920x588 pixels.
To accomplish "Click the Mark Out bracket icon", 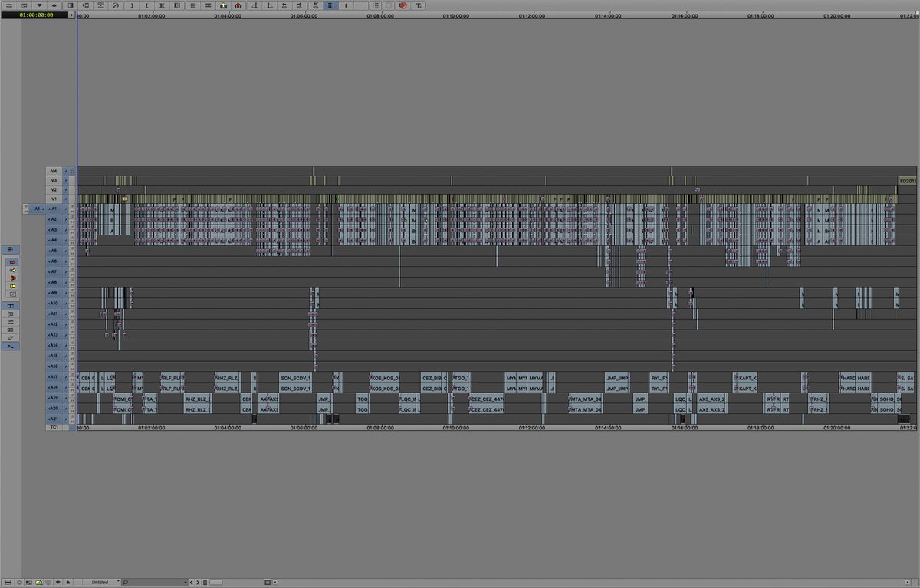I will (147, 5).
